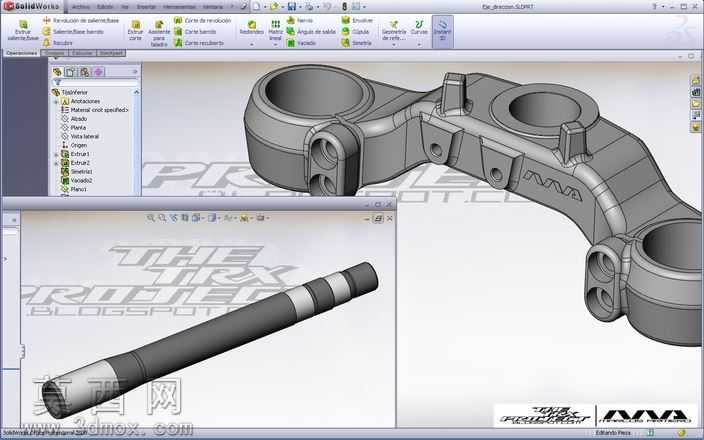
Task: Expand the FeatureManager panel arrow
Action: coord(135,72)
